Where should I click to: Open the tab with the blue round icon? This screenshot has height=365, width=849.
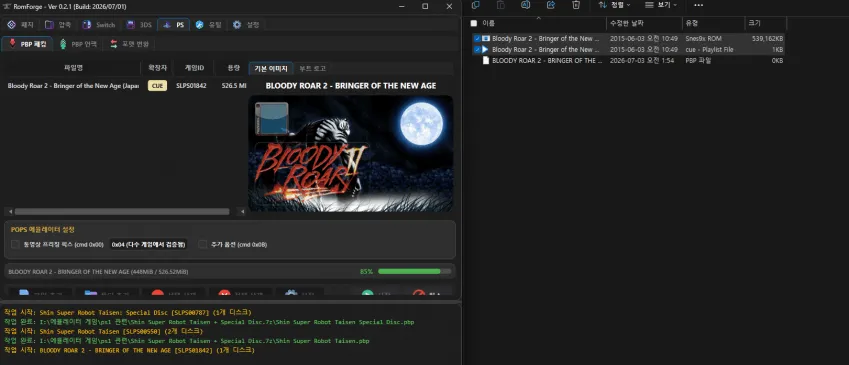[208, 25]
